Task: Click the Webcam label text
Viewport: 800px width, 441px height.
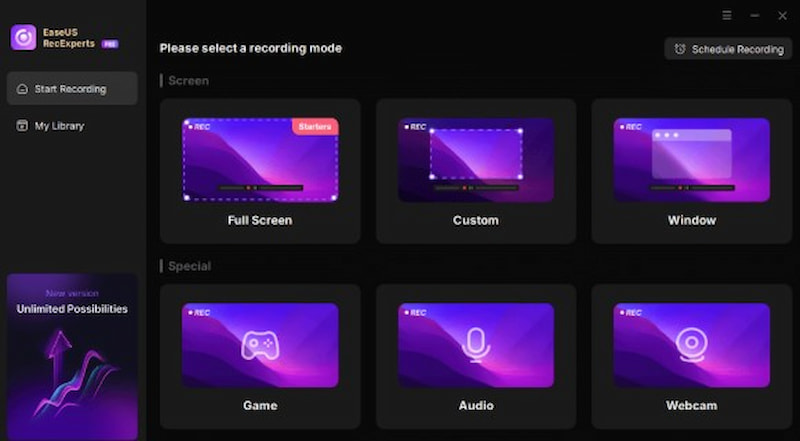Action: [691, 405]
